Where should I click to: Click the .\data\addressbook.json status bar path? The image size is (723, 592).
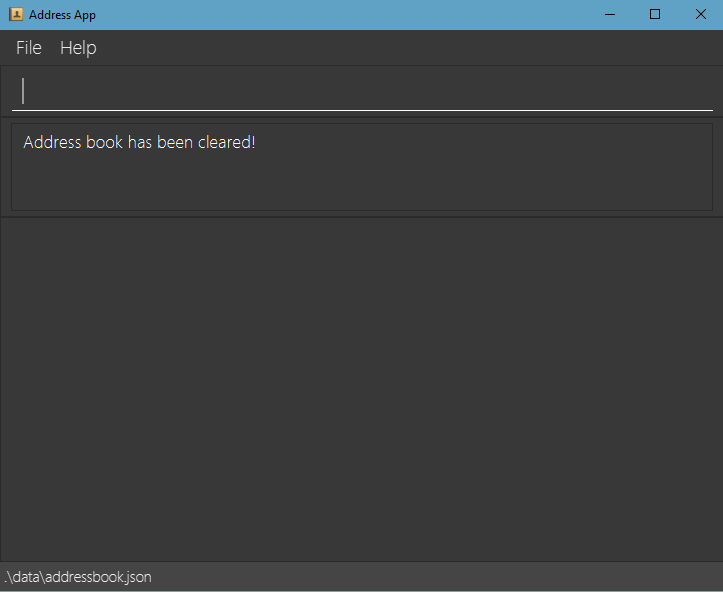pyautogui.click(x=78, y=577)
